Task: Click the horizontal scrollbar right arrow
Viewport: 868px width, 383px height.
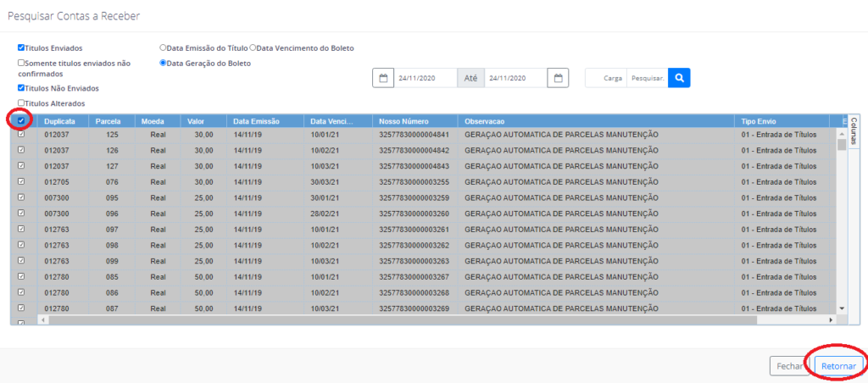Action: click(831, 320)
